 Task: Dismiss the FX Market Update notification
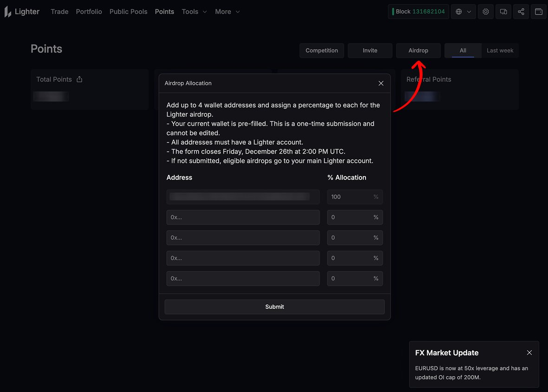529,353
